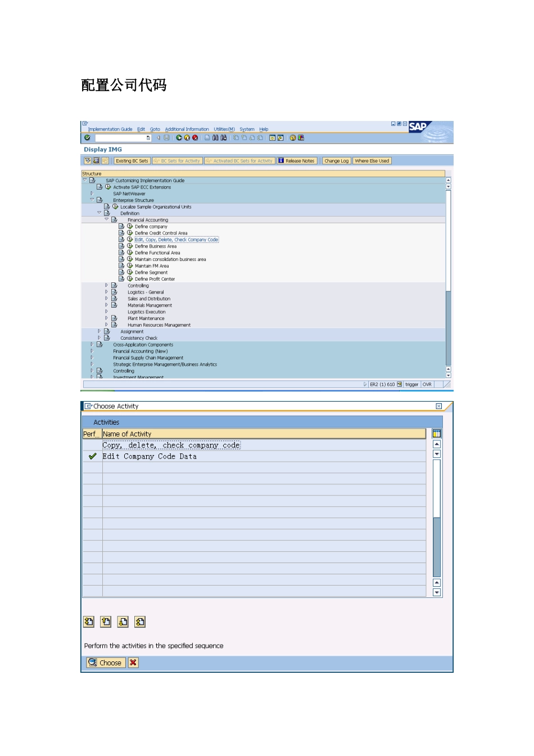Image resolution: width=534 pixels, height=756 pixels.
Task: Click the Name of Activity column header
Action: 264,434
